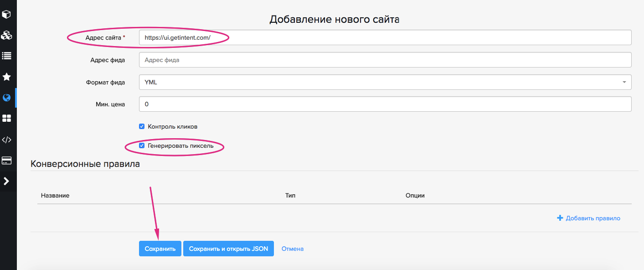Open the list icon in sidebar
Image resolution: width=644 pixels, height=270 pixels.
(x=6, y=56)
